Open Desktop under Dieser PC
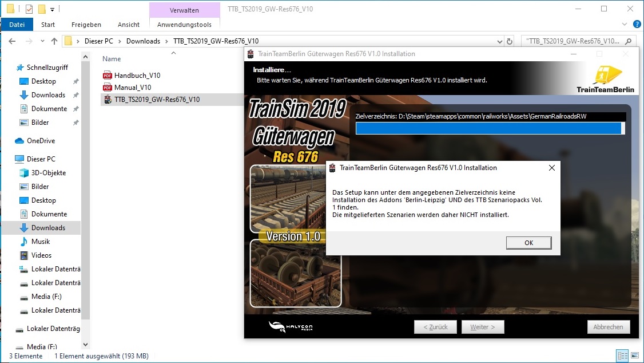The image size is (644, 363). pyautogui.click(x=43, y=200)
